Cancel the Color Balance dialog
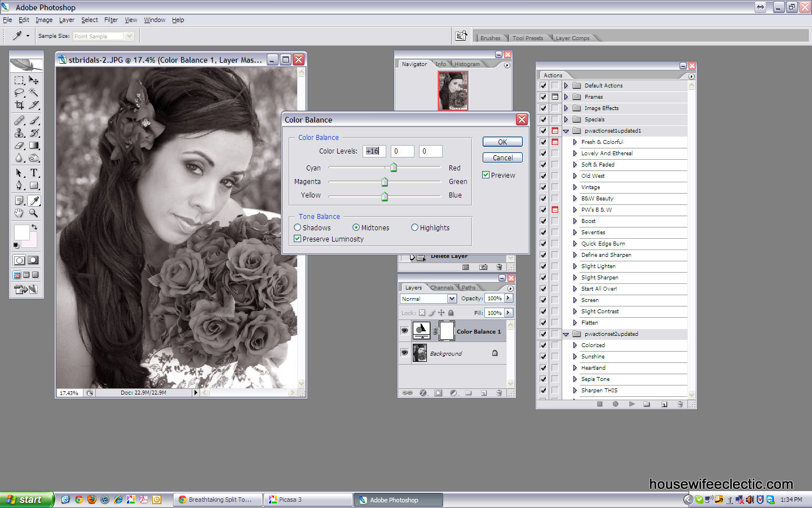Viewport: 812px width, 508px height. (x=502, y=157)
